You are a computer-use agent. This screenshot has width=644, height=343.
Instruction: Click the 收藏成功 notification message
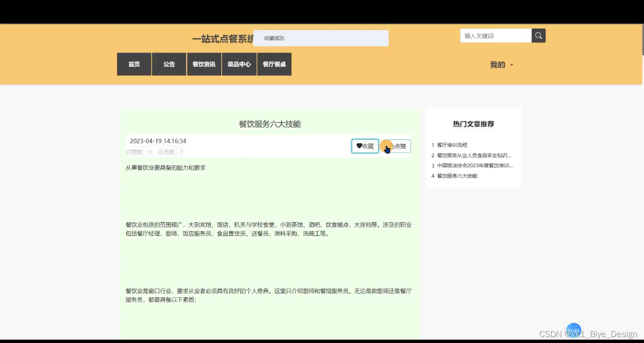[321, 38]
